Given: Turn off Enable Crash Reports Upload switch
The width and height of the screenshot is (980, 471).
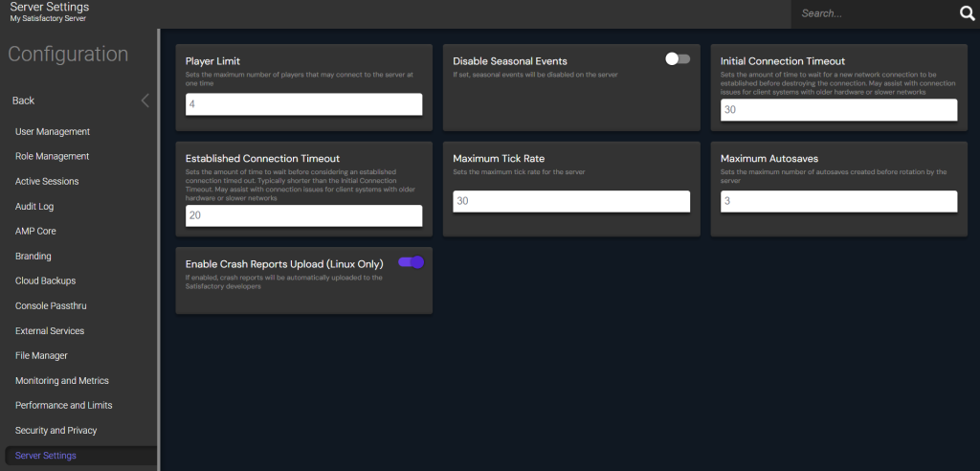Looking at the screenshot, I should [x=412, y=262].
